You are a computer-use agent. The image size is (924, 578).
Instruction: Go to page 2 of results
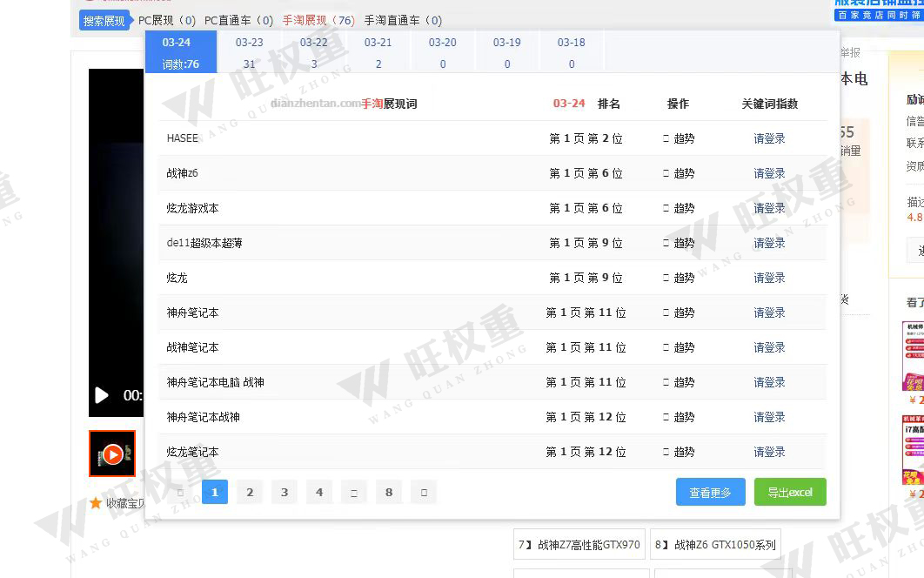pos(250,492)
